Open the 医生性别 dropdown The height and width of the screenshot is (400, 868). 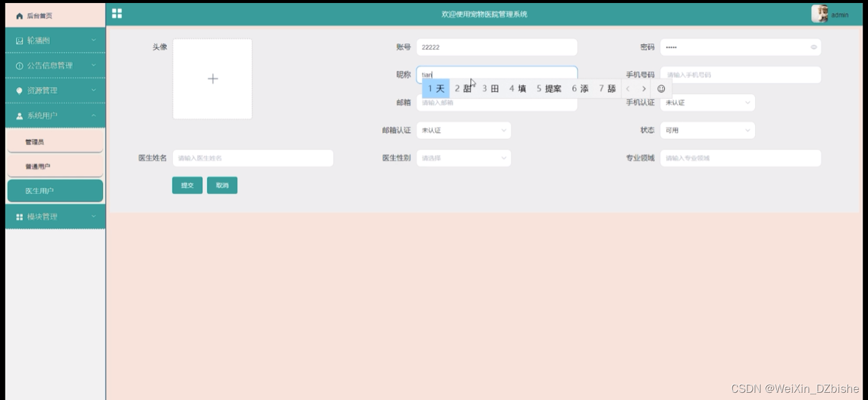click(x=464, y=158)
